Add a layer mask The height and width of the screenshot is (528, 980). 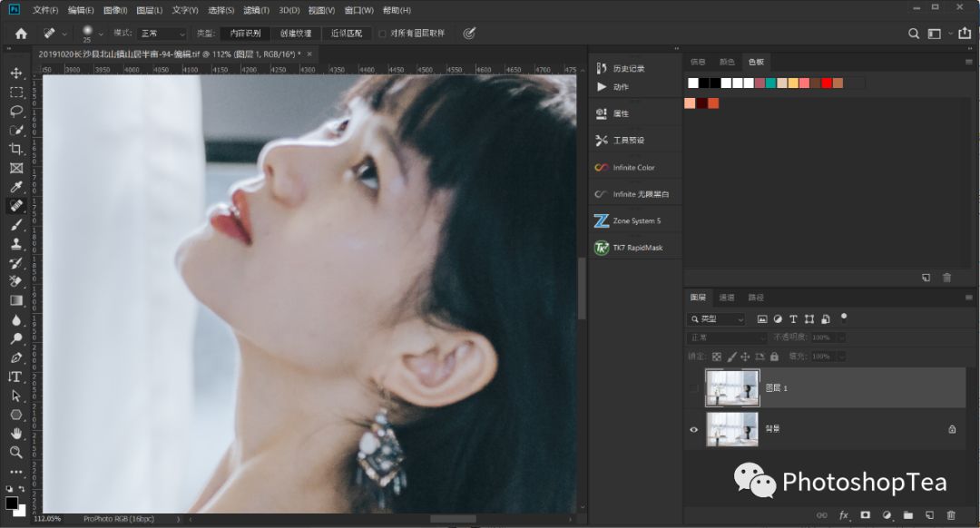[x=865, y=515]
